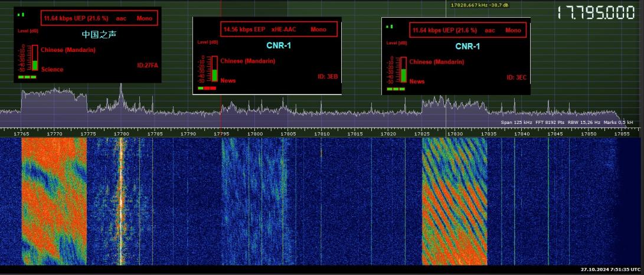Click the Chinese (Mandarin) label in the 中国之声 panel
The image size is (644, 275).
pos(68,50)
